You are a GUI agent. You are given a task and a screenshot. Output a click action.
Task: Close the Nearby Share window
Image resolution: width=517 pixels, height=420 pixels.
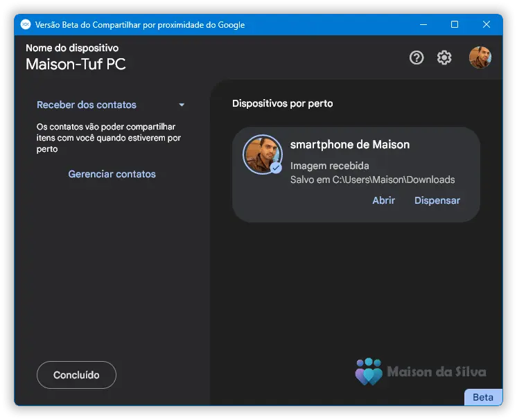point(487,25)
